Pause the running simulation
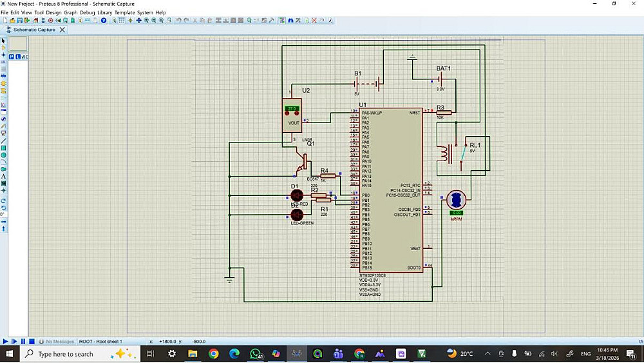The width and height of the screenshot is (644, 363). click(x=23, y=341)
